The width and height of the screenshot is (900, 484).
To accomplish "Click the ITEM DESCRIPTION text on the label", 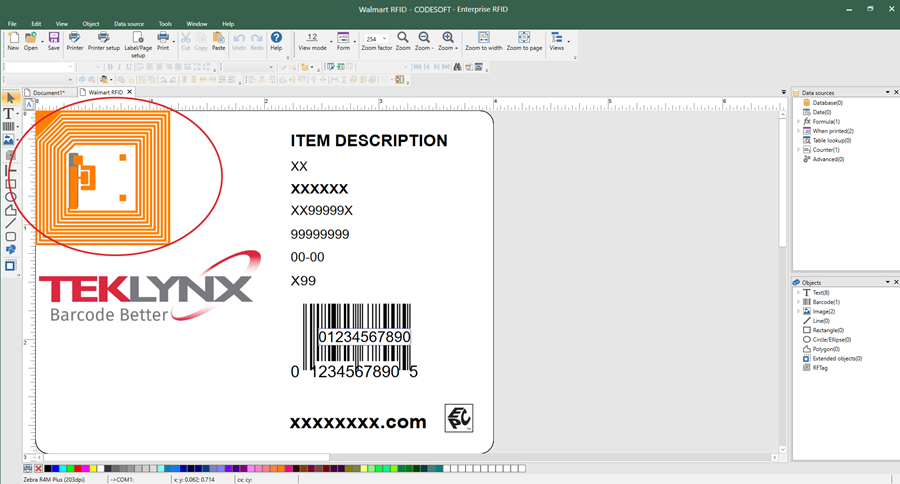I will click(369, 141).
